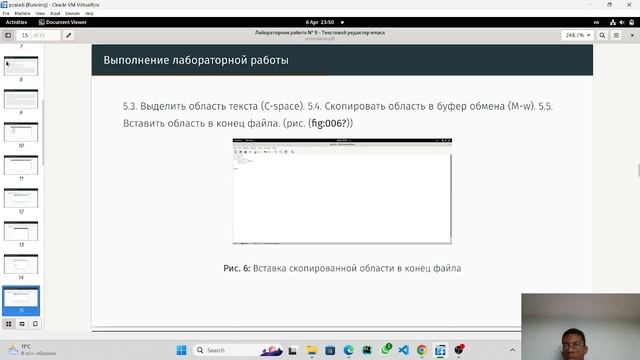
Task: Click the VirtualBox icon in the taskbar
Action: (x=440, y=350)
